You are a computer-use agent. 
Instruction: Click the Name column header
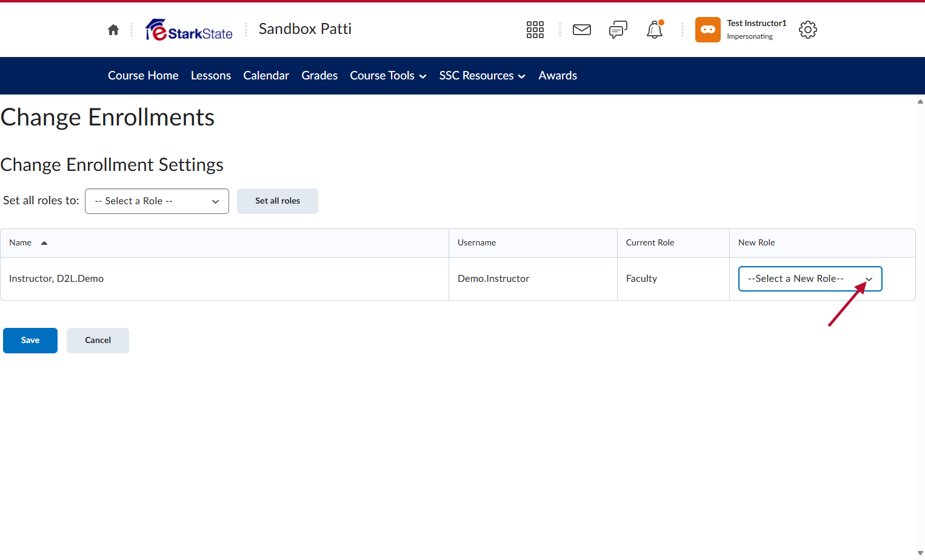20,243
